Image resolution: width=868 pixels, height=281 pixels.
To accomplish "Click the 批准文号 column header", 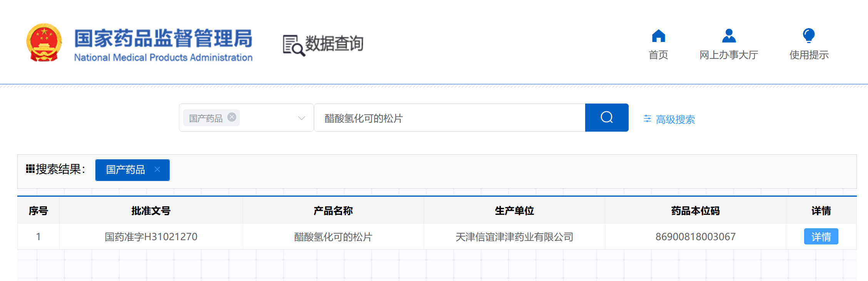I will click(x=151, y=211).
